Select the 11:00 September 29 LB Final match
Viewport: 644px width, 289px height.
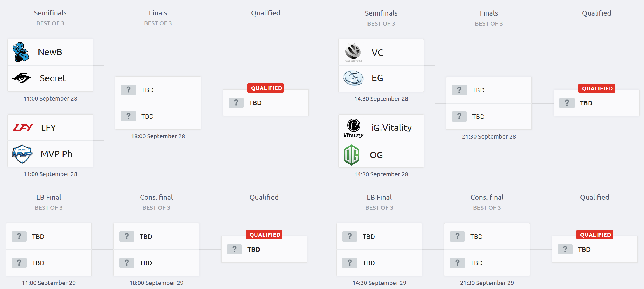tap(49, 250)
